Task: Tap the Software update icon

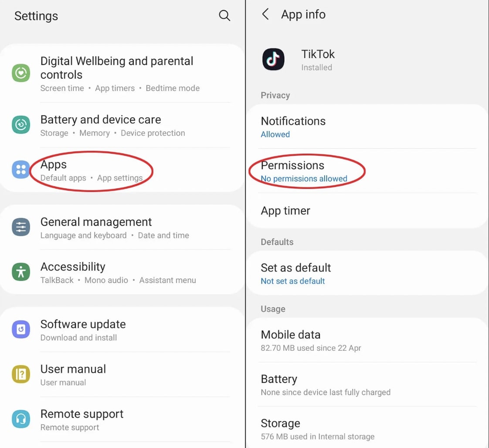Action: click(x=21, y=330)
